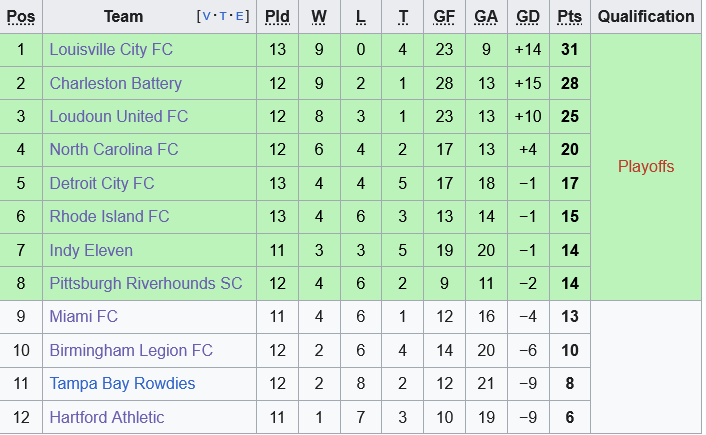Open the Rhode Island FC link
The width and height of the screenshot is (706, 435).
click(109, 216)
